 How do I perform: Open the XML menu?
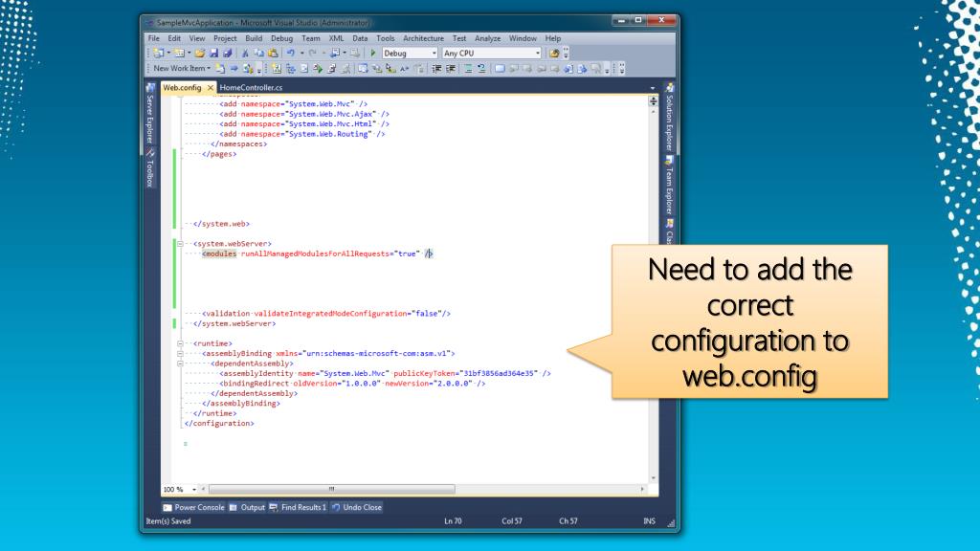coord(336,38)
